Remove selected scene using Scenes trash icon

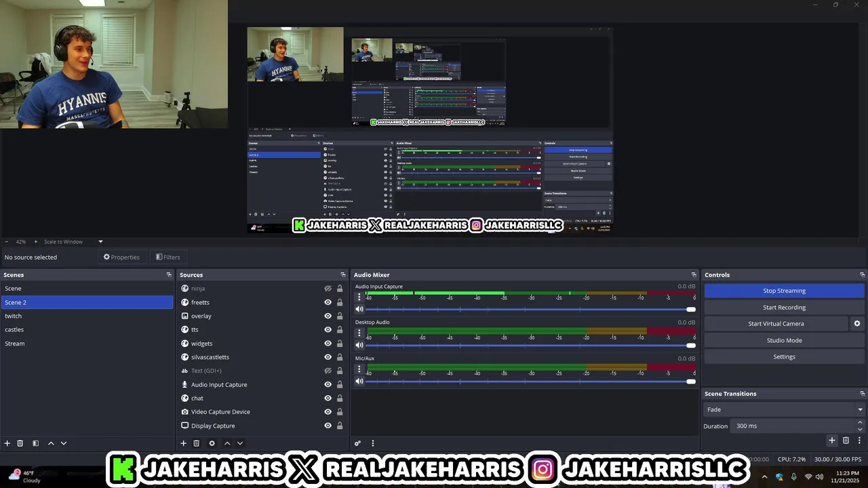pyautogui.click(x=20, y=443)
